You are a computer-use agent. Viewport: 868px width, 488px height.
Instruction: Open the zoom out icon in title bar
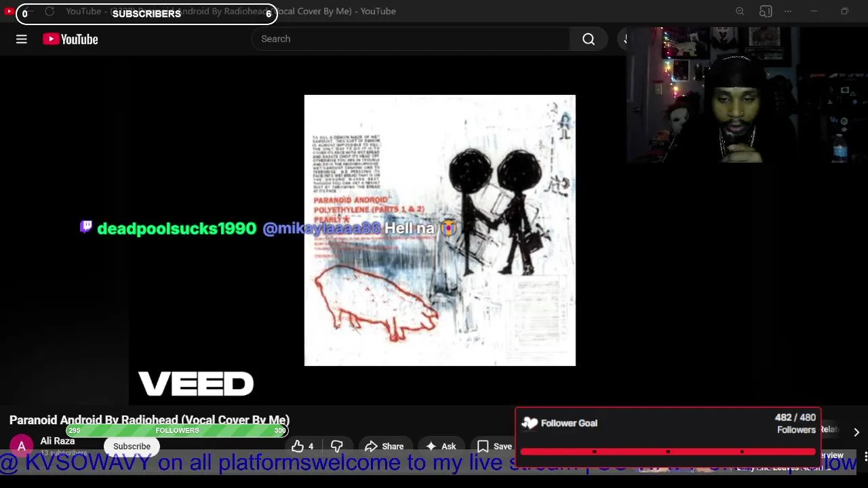point(740,12)
